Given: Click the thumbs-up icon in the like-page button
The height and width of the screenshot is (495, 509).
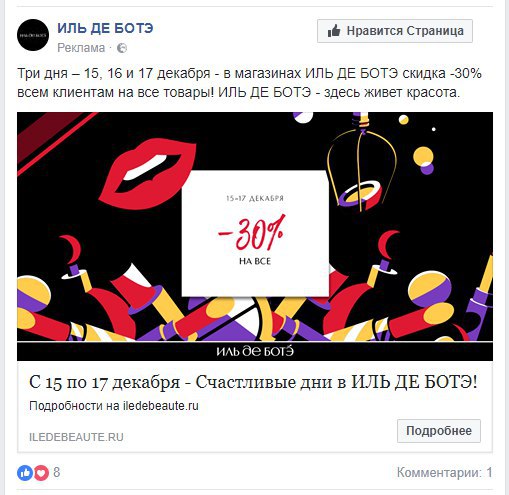Looking at the screenshot, I should (x=334, y=31).
